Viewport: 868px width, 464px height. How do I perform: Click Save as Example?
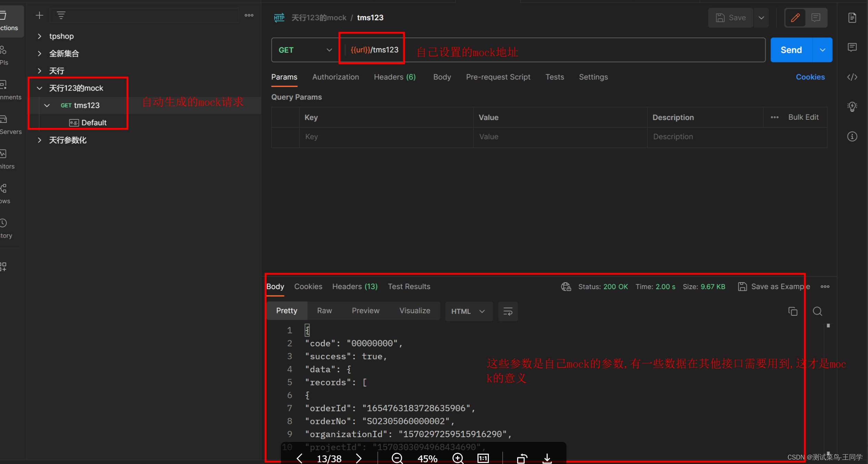774,287
